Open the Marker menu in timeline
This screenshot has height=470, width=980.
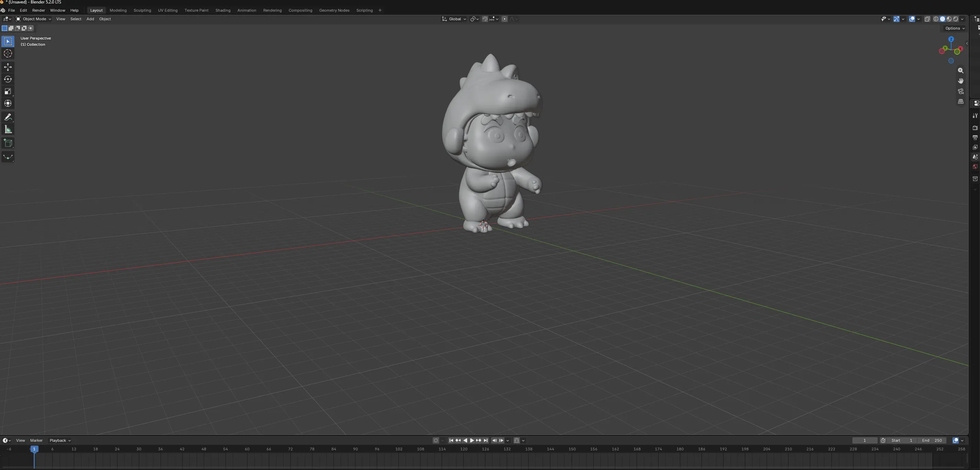[36, 440]
